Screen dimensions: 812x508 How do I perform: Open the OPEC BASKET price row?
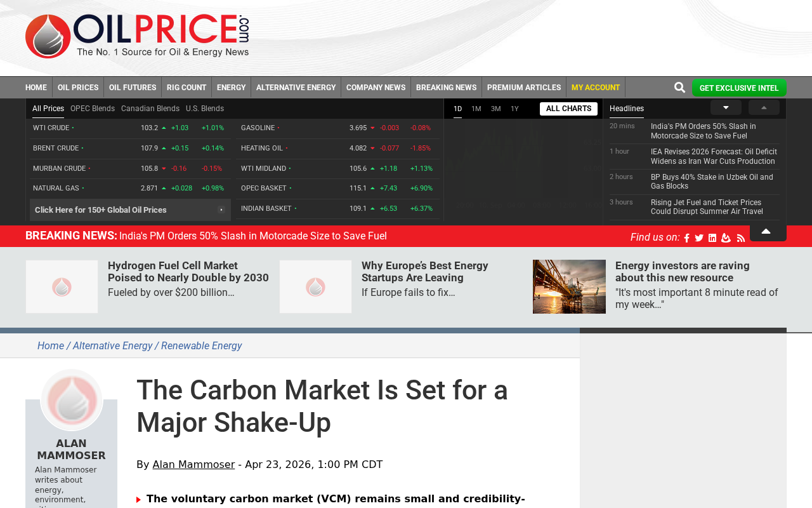coord(337,189)
